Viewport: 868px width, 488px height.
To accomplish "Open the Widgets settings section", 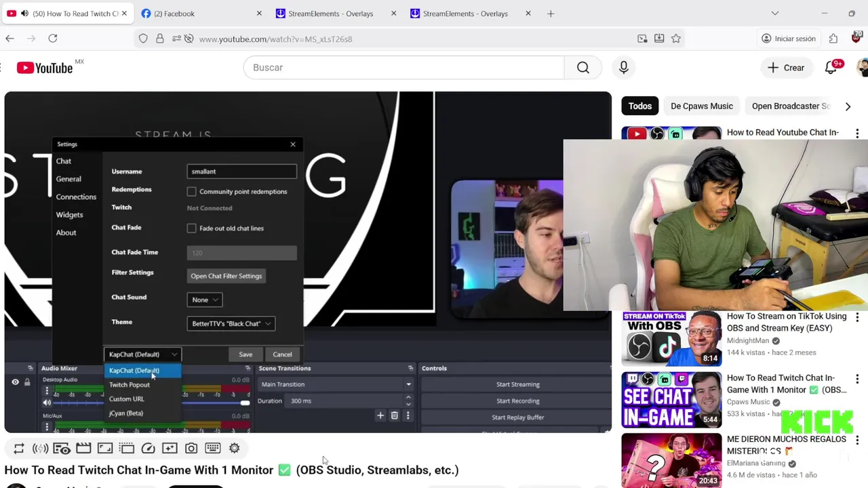I will 69,215.
